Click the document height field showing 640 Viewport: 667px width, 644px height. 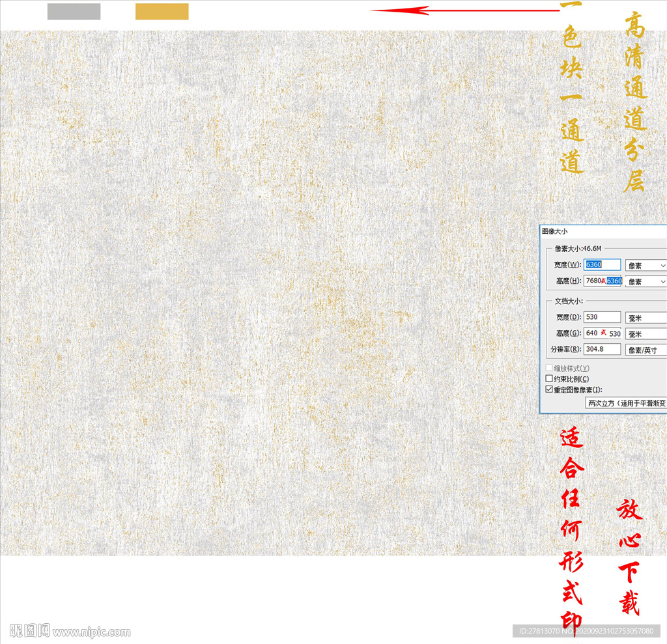[x=602, y=333]
